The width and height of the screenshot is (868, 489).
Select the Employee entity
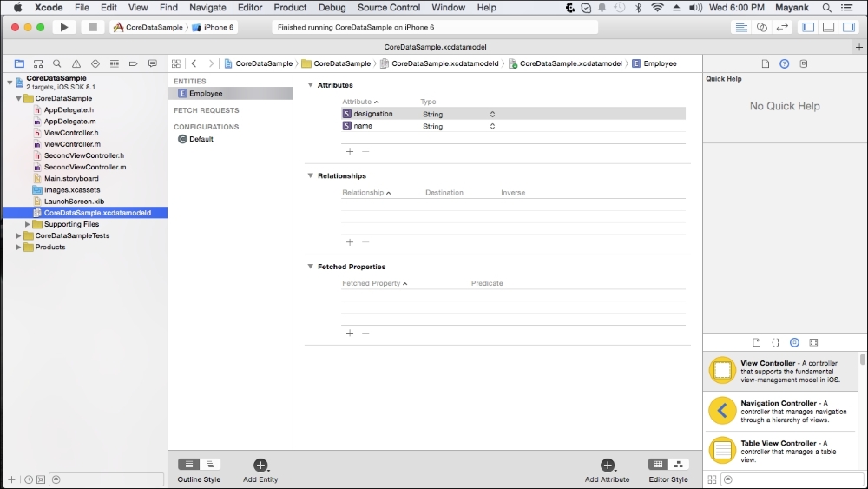tap(205, 93)
